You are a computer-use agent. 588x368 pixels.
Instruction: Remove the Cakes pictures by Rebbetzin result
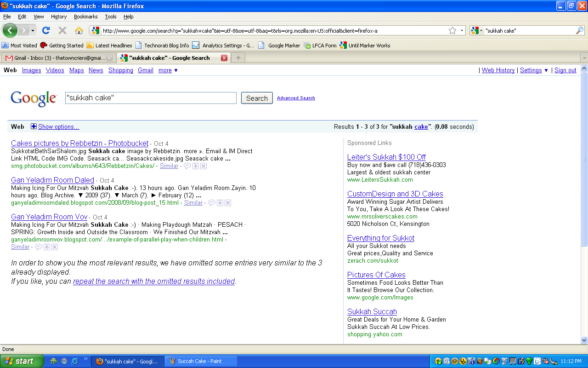pos(204,166)
